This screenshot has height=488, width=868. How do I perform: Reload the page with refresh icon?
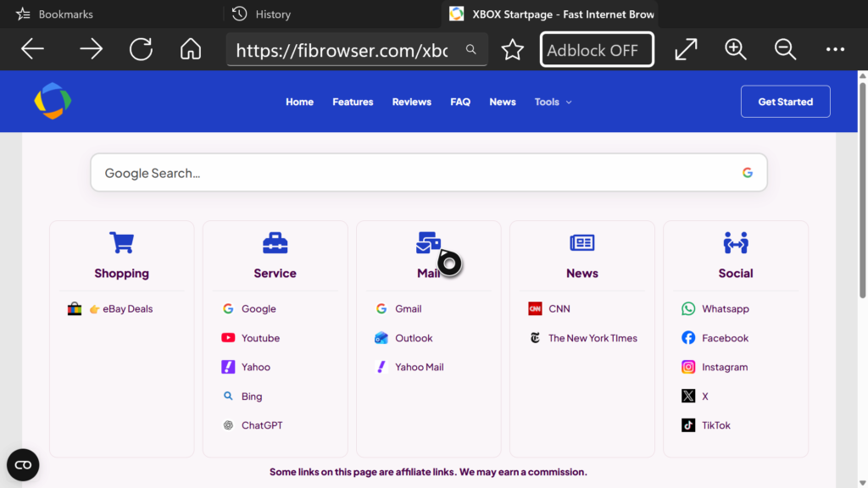click(x=142, y=49)
